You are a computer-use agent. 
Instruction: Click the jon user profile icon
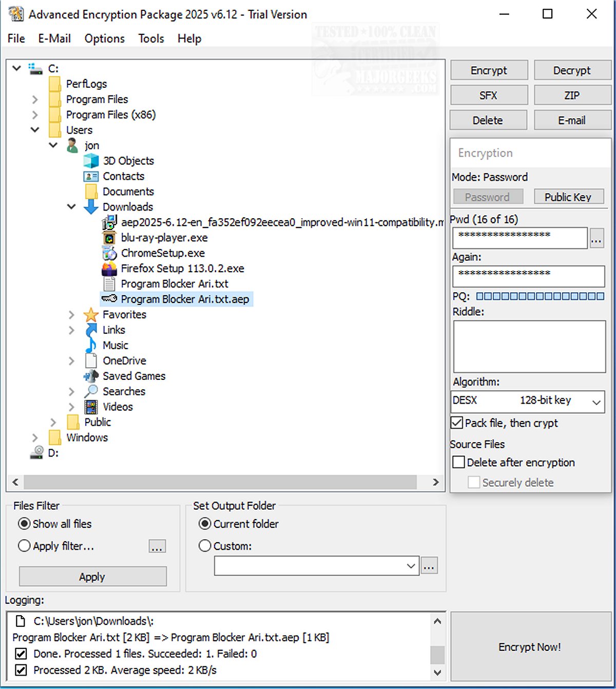click(x=73, y=145)
